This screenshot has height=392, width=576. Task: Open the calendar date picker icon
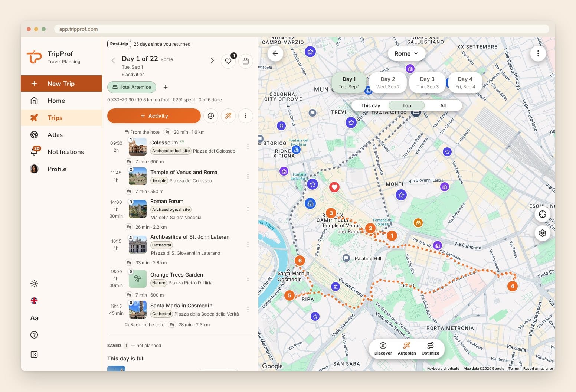click(x=246, y=61)
